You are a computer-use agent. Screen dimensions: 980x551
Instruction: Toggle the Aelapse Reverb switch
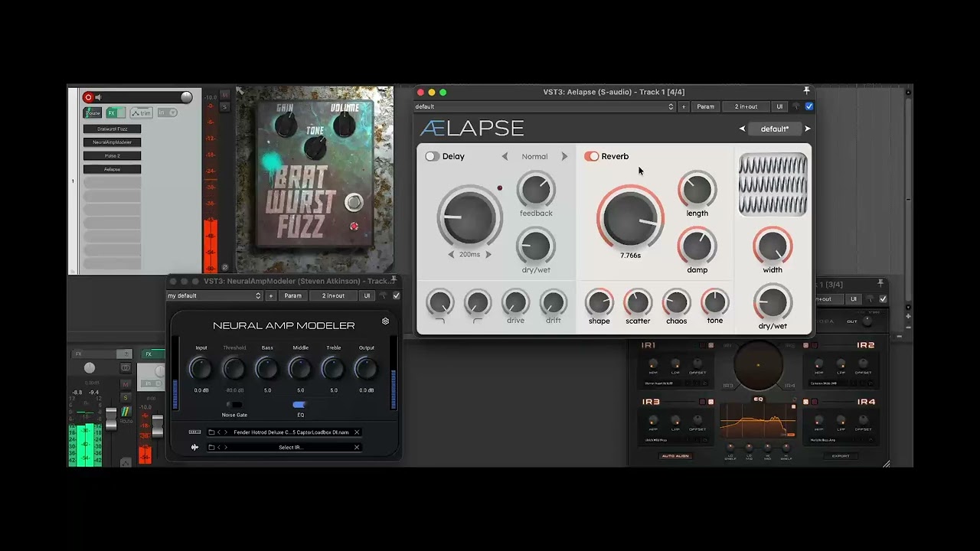(x=591, y=156)
